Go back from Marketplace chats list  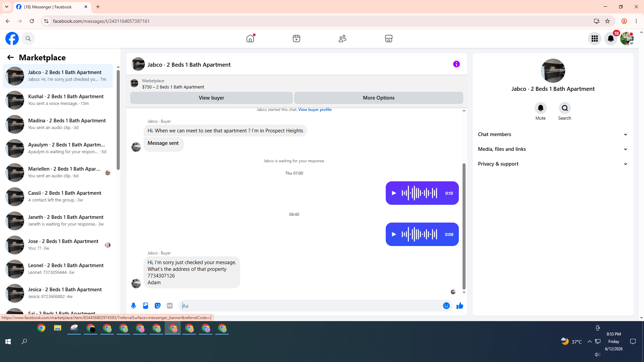(x=10, y=58)
